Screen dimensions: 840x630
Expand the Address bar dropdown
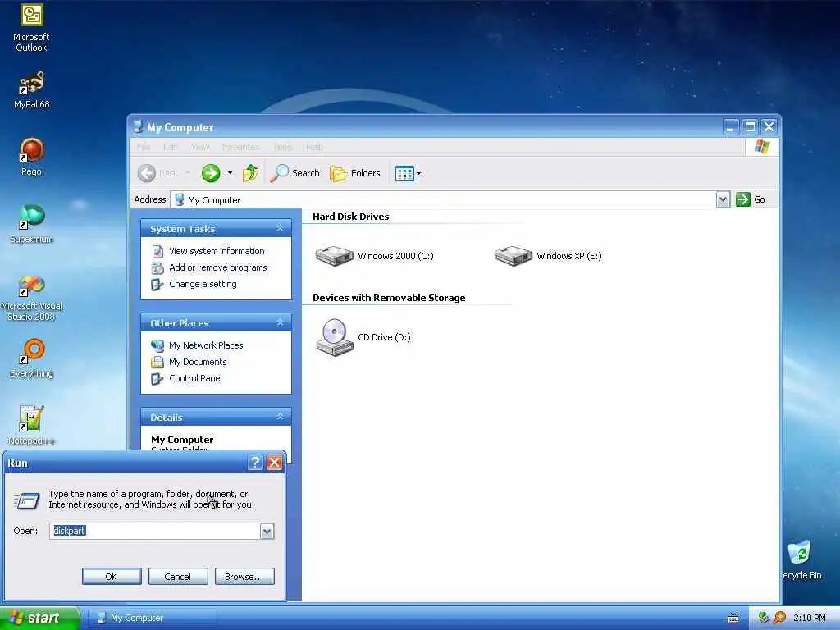tap(723, 200)
